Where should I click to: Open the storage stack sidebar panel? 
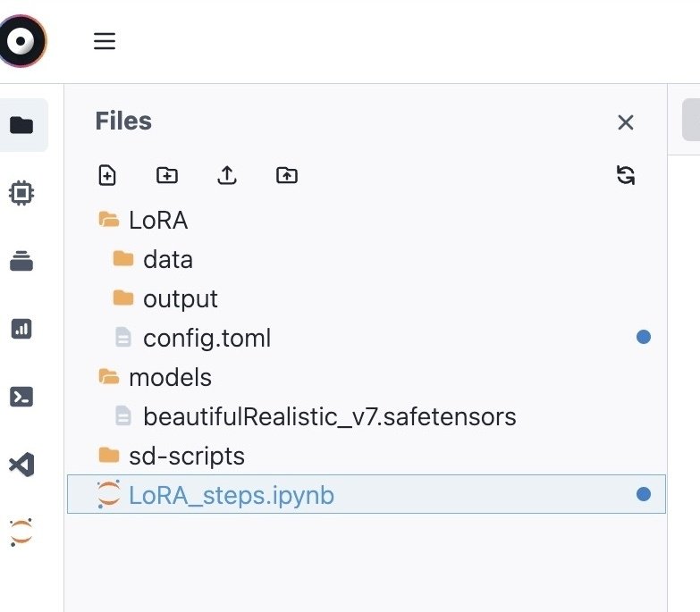tap(21, 261)
